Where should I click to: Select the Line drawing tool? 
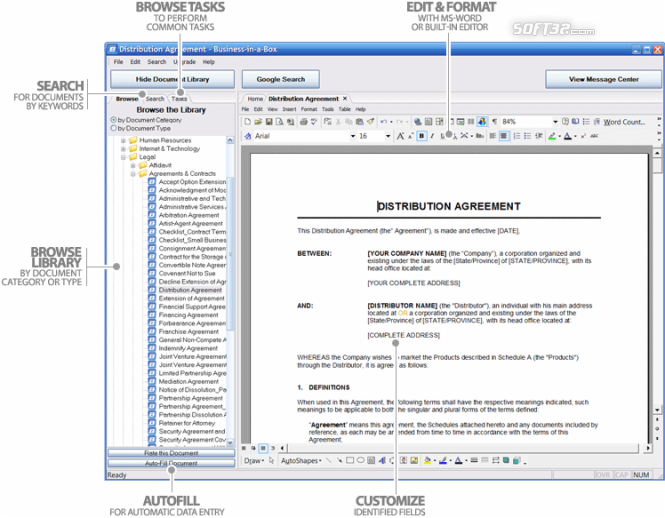[x=329, y=460]
